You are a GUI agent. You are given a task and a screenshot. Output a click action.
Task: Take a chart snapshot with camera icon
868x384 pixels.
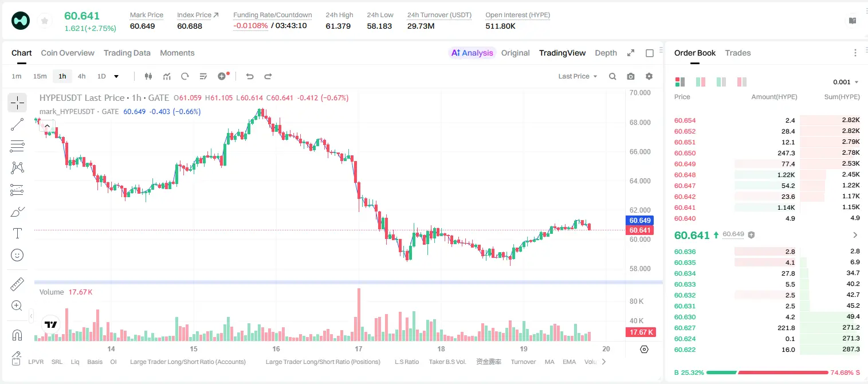tap(631, 76)
